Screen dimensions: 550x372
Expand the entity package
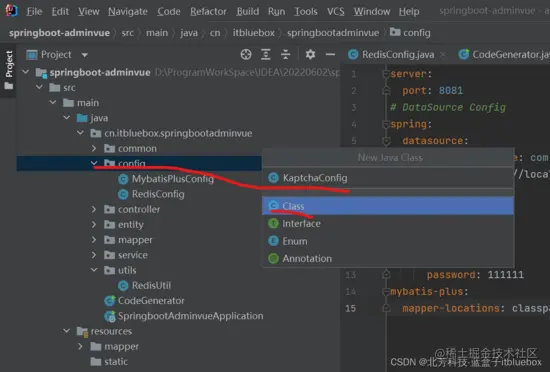click(94, 224)
